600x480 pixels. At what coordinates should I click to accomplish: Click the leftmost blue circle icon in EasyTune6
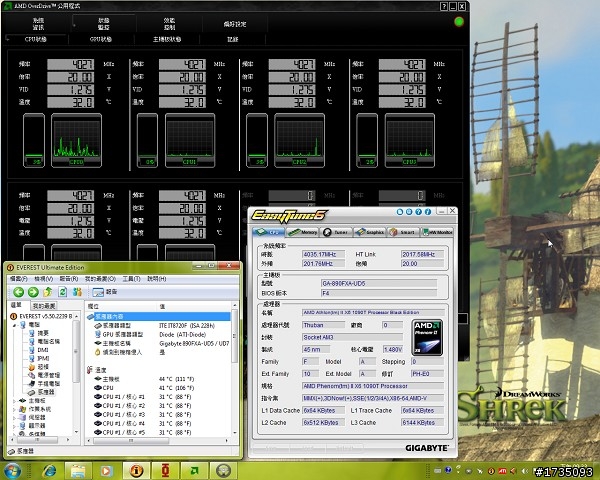[400, 212]
